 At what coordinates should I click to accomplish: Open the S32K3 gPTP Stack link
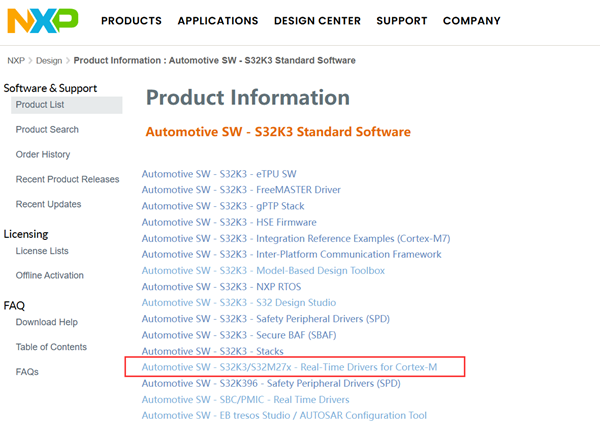tap(223, 206)
